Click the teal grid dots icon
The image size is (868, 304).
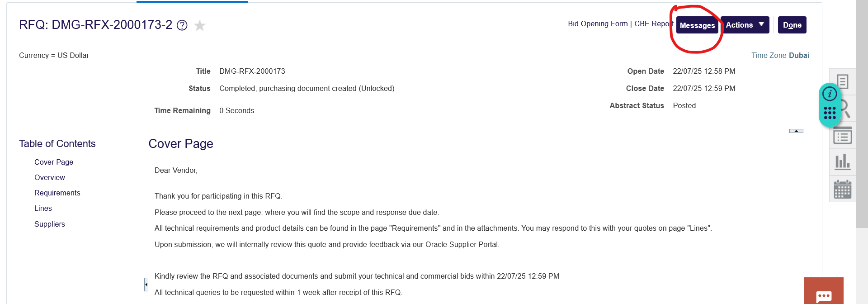[x=830, y=113]
